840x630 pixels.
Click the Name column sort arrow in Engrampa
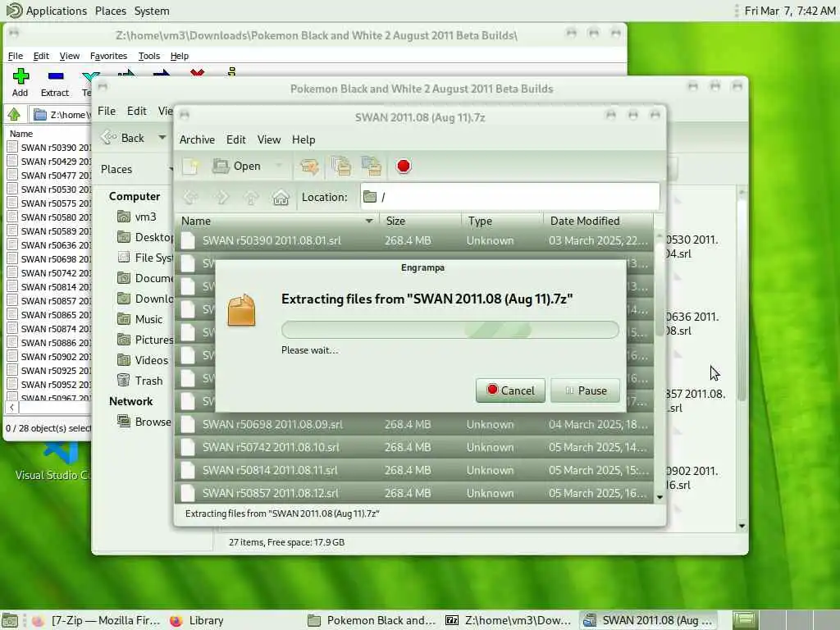click(x=368, y=221)
